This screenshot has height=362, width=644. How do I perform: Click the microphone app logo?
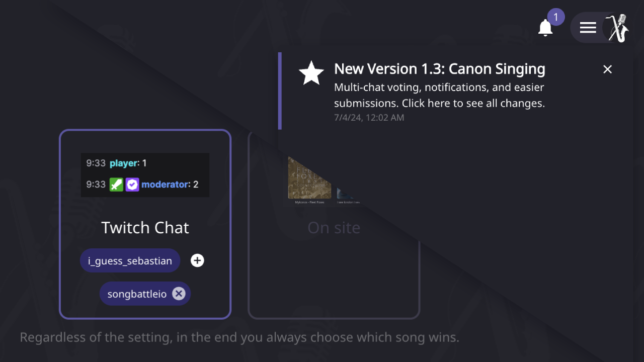617,28
